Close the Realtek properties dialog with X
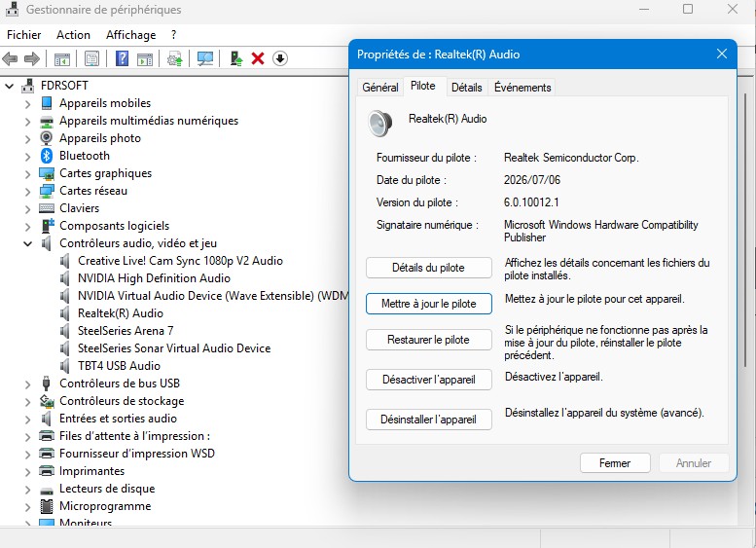 (x=721, y=55)
